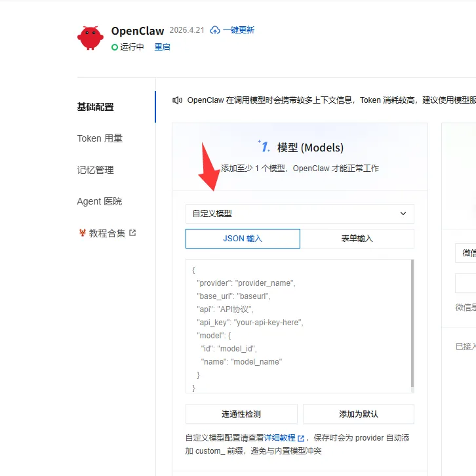Click the red OpenClaw mascot logo
This screenshot has height=476, width=476.
coord(90,38)
